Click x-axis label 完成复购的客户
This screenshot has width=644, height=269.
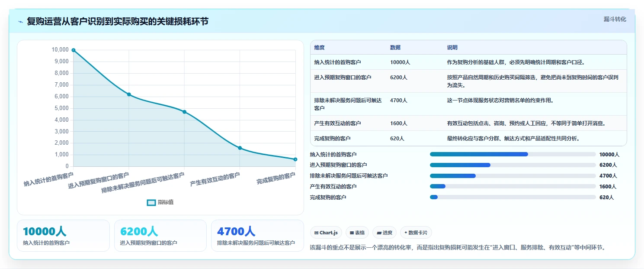coord(276,178)
